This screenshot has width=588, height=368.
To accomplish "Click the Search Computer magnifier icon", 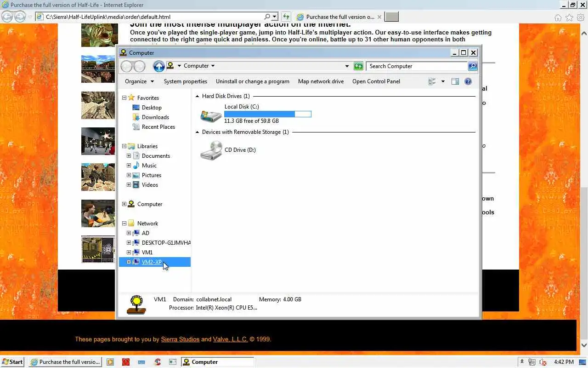I will [473, 66].
